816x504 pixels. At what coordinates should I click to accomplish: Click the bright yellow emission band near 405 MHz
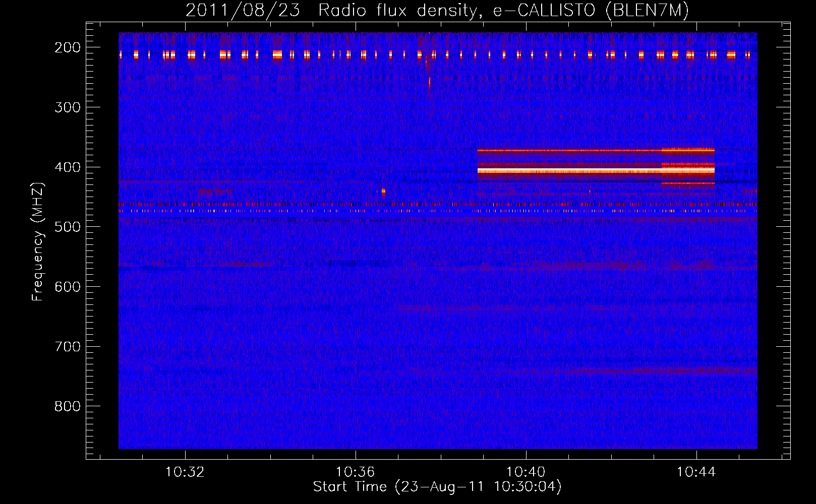(596, 171)
